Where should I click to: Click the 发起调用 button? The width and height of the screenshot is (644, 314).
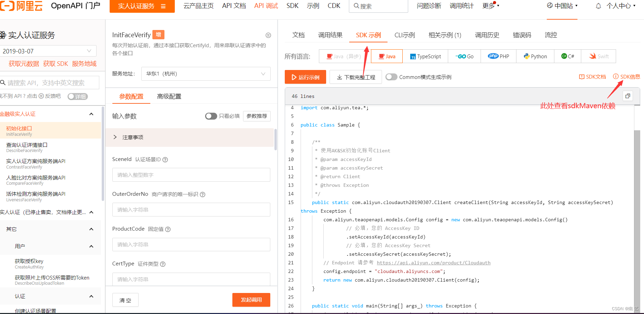click(251, 300)
